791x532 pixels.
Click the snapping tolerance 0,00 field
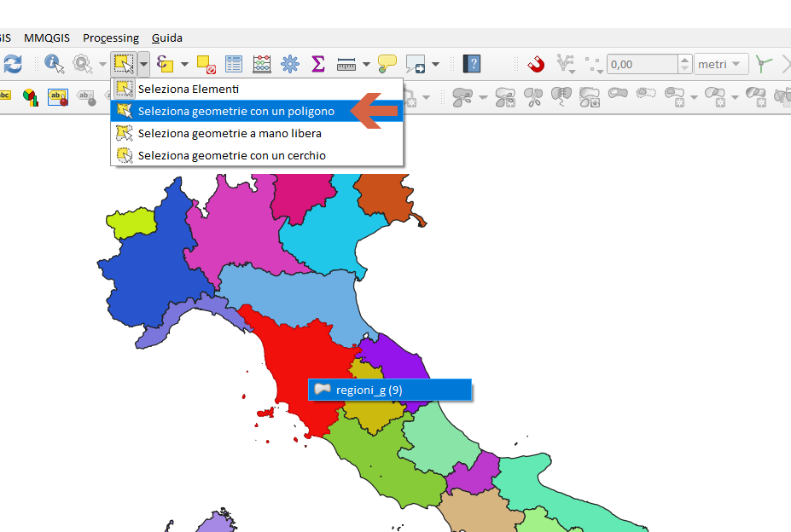pos(643,64)
